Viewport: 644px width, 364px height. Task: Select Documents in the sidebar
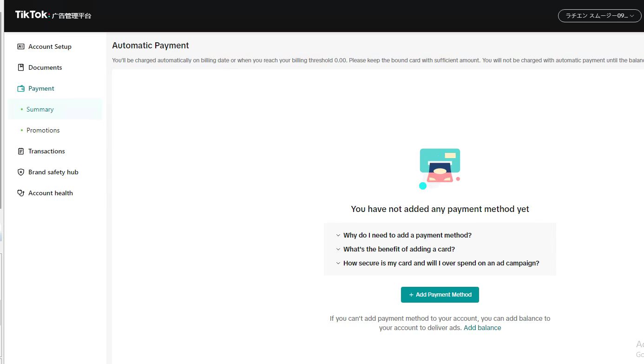45,67
